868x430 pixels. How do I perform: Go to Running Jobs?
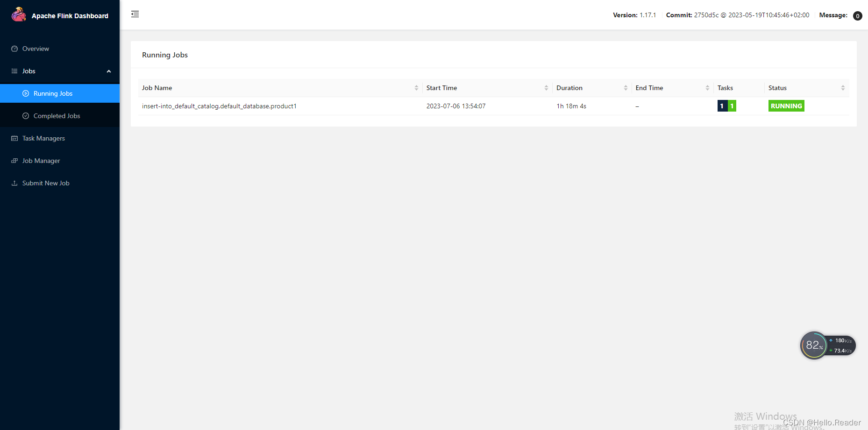60,93
